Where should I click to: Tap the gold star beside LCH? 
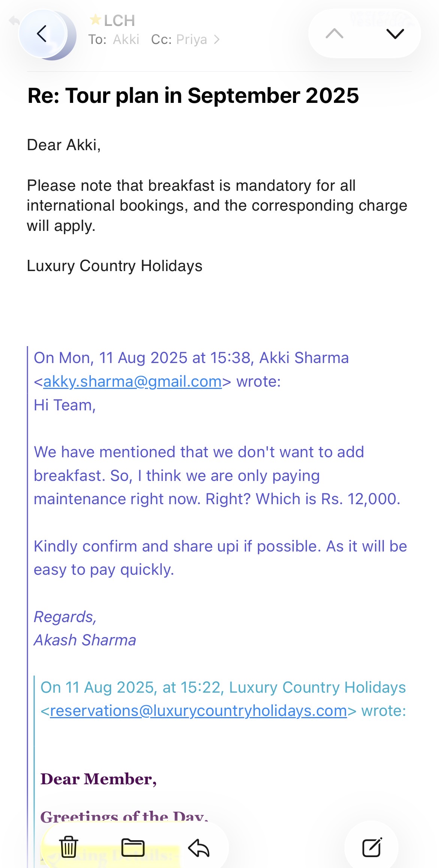(95, 19)
